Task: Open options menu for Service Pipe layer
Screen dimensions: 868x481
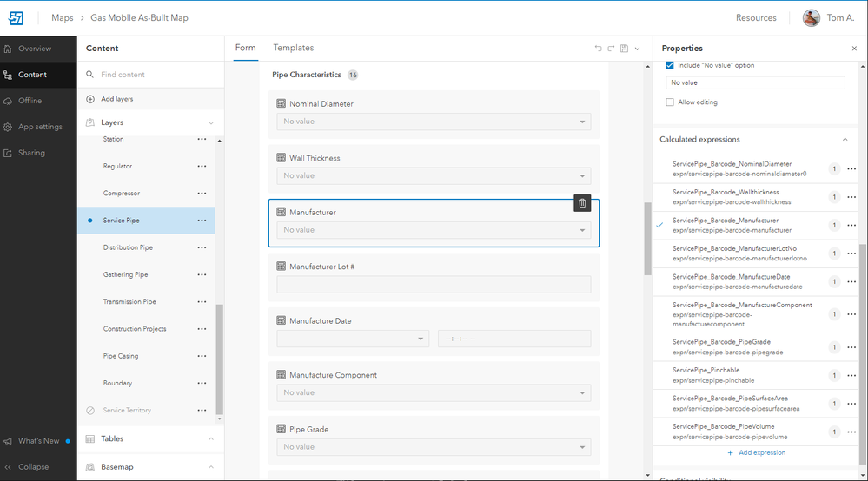Action: click(202, 221)
